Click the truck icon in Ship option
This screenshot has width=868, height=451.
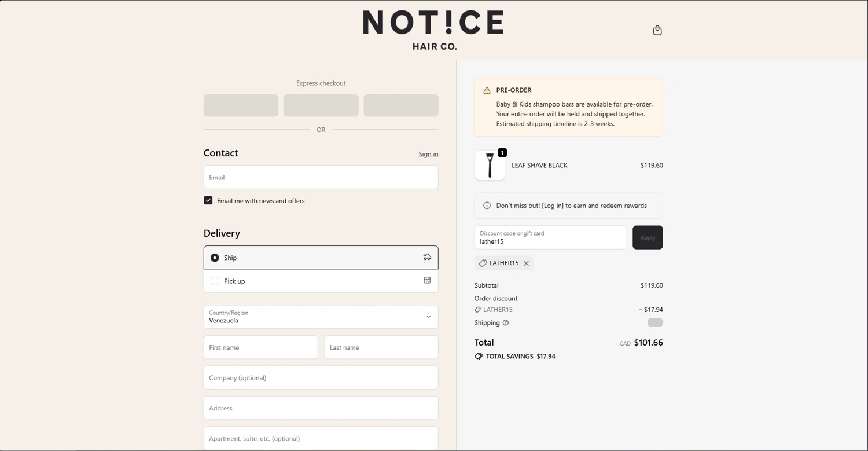(x=427, y=257)
